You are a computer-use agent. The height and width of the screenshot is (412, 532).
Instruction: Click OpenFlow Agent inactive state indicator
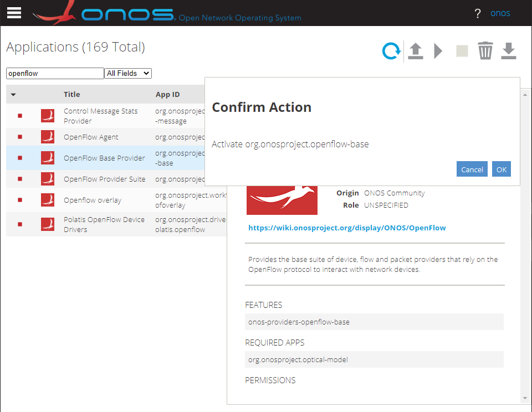[x=20, y=137]
